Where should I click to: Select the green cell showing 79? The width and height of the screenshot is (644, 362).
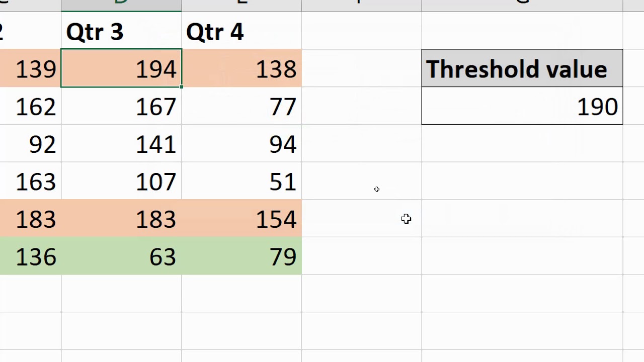[x=242, y=256]
